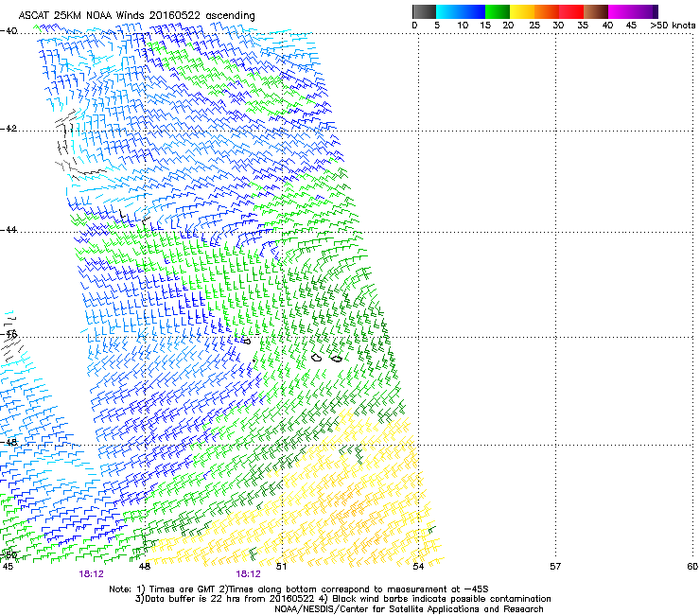The width and height of the screenshot is (700, 615).
Task: Click the purple '18:12' time between 45 and 48
Action: point(91,574)
